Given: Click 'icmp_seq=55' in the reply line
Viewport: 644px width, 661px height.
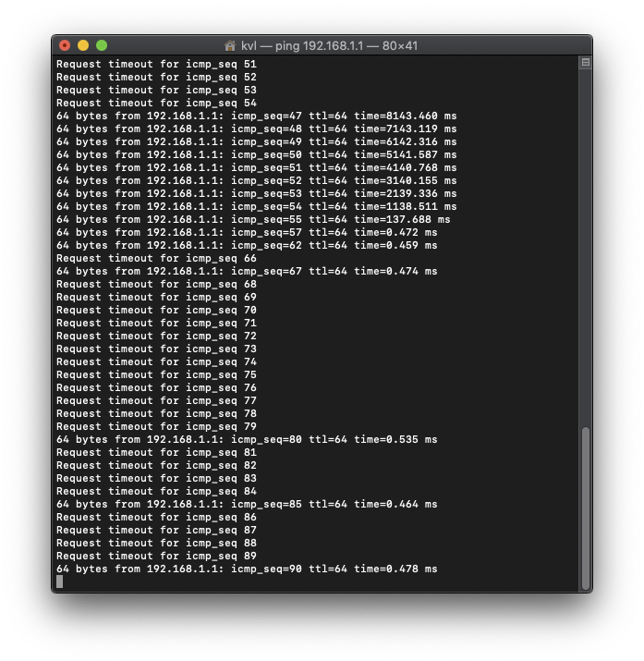Looking at the screenshot, I should [x=266, y=220].
